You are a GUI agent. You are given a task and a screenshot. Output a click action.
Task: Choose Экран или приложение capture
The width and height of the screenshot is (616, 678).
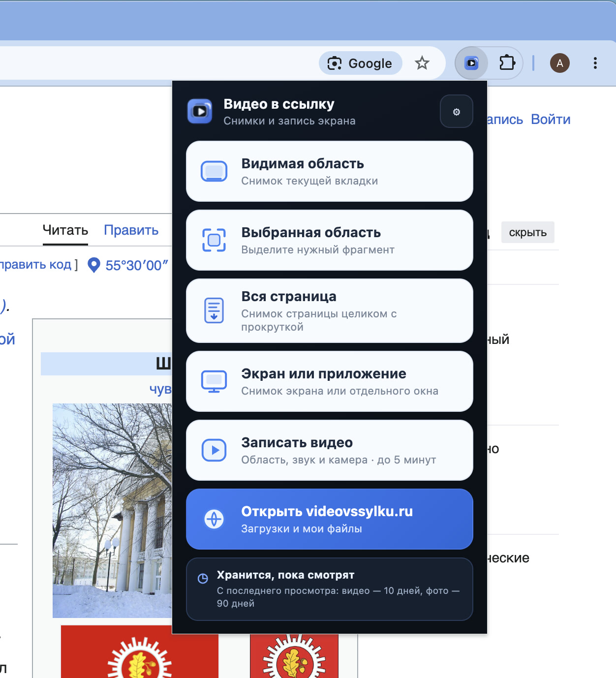329,381
